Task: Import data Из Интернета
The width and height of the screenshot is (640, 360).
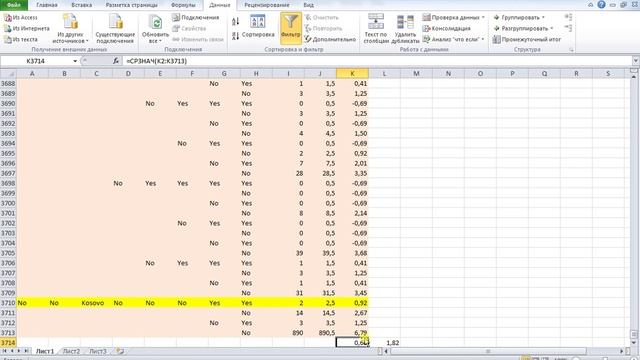Action: point(27,29)
